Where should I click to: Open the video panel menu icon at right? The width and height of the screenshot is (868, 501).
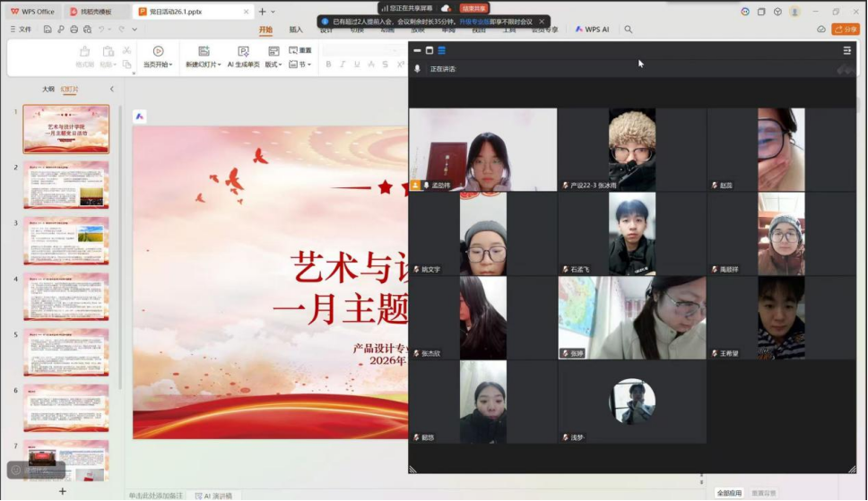click(x=847, y=50)
